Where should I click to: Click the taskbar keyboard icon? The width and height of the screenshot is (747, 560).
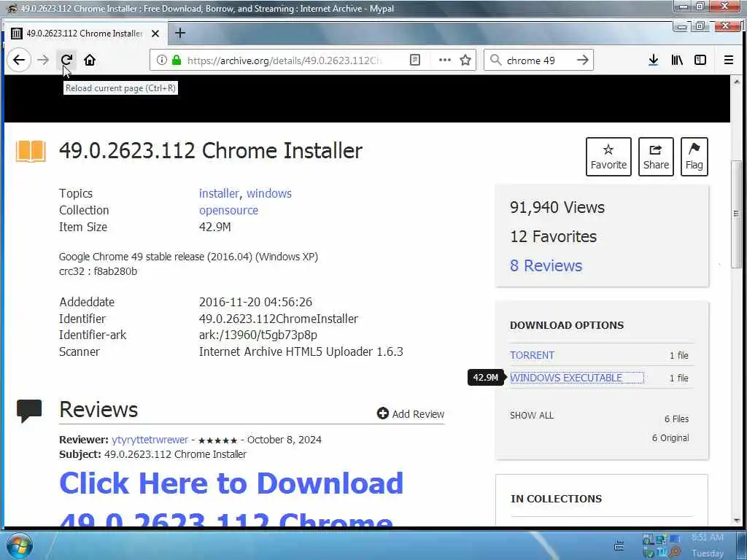tap(619, 545)
